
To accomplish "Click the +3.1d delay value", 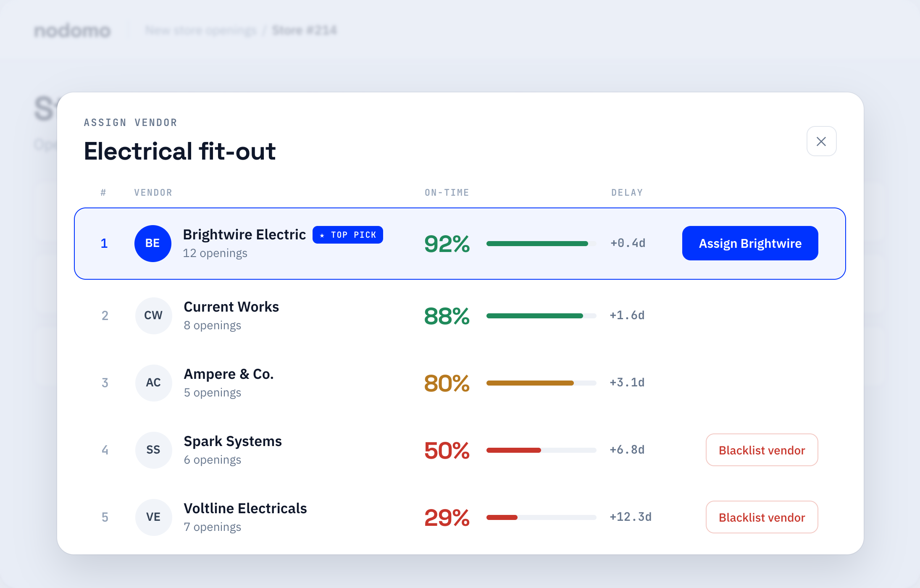I will [x=627, y=383].
